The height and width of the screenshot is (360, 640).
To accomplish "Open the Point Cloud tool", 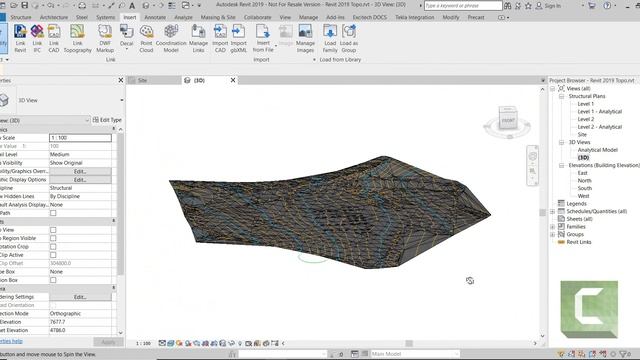I will pyautogui.click(x=146, y=38).
